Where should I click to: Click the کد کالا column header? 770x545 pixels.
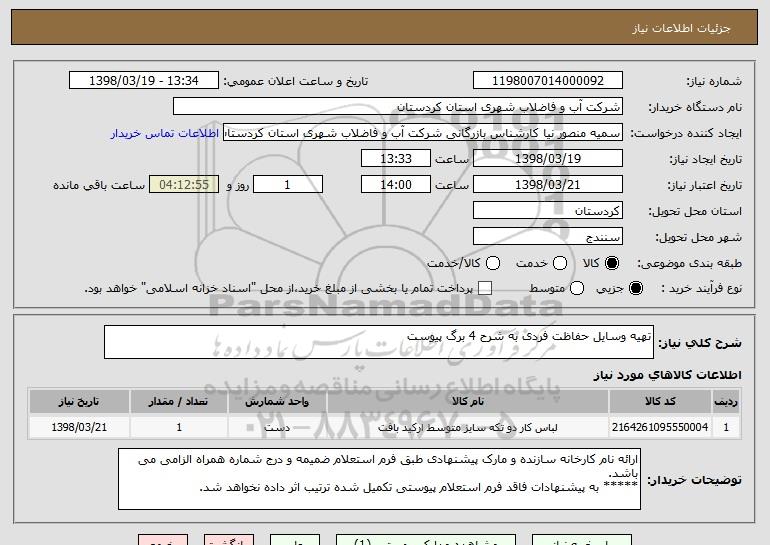[660, 402]
